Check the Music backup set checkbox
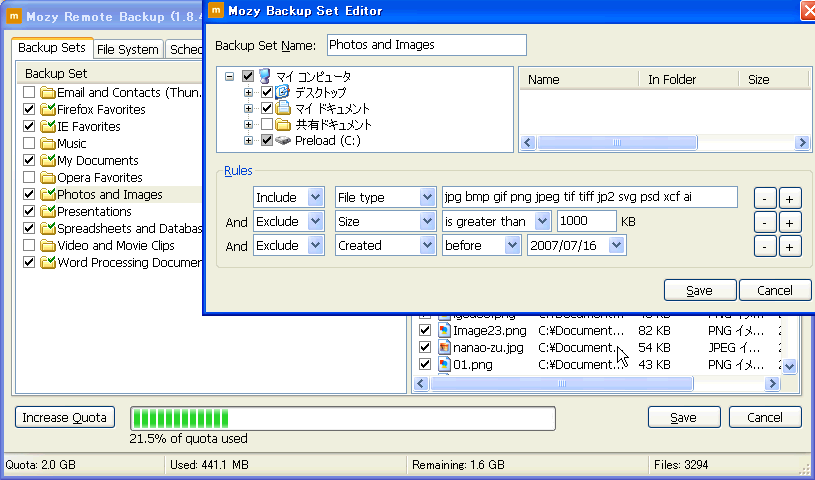Screen dimensions: 815x480 pos(29,144)
